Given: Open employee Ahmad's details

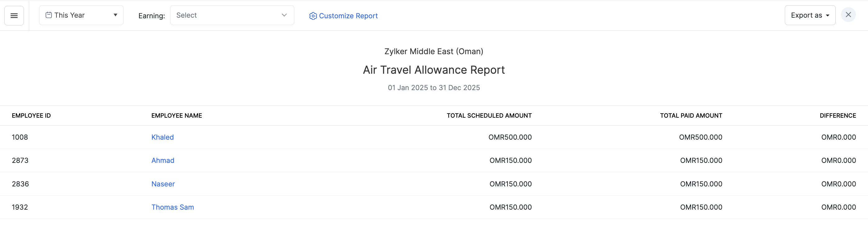Looking at the screenshot, I should click(x=163, y=160).
